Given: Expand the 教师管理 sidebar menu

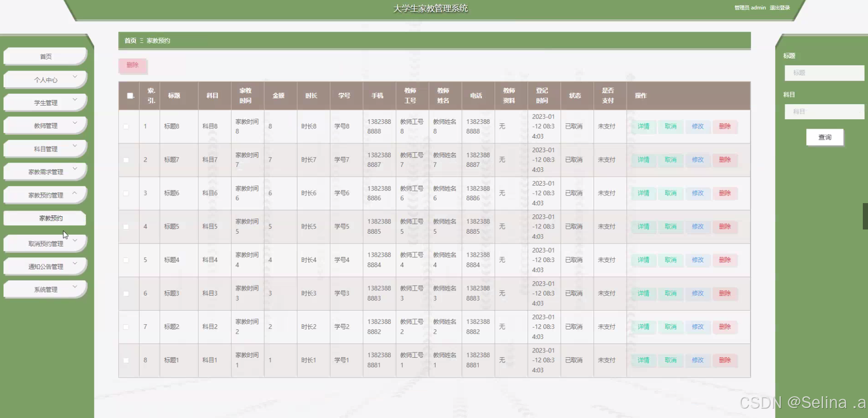Looking at the screenshot, I should pos(45,126).
